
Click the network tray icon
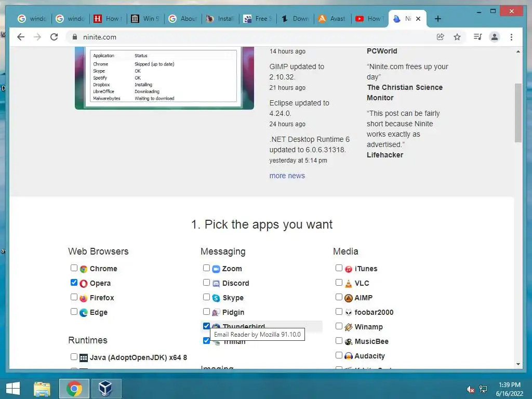click(x=483, y=389)
